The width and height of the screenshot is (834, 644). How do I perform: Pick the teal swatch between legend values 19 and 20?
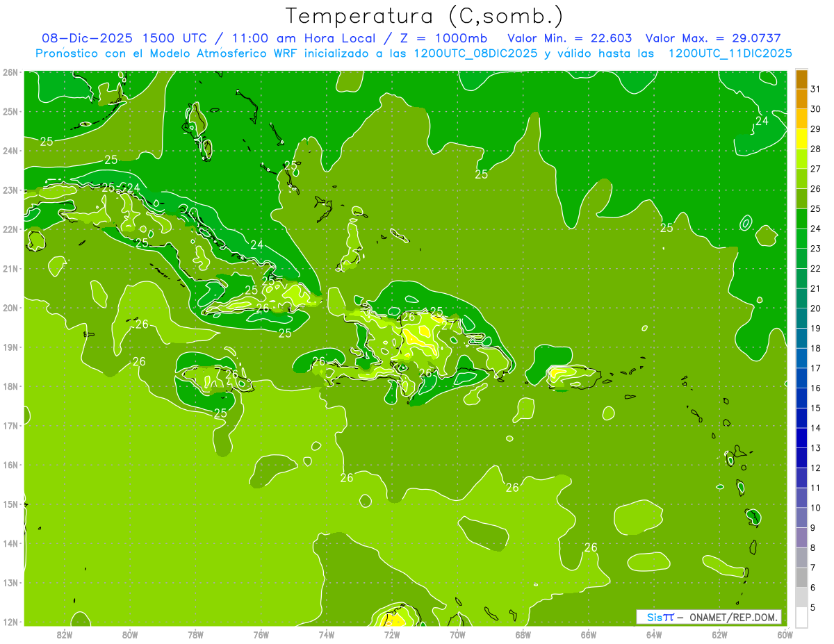tap(801, 318)
